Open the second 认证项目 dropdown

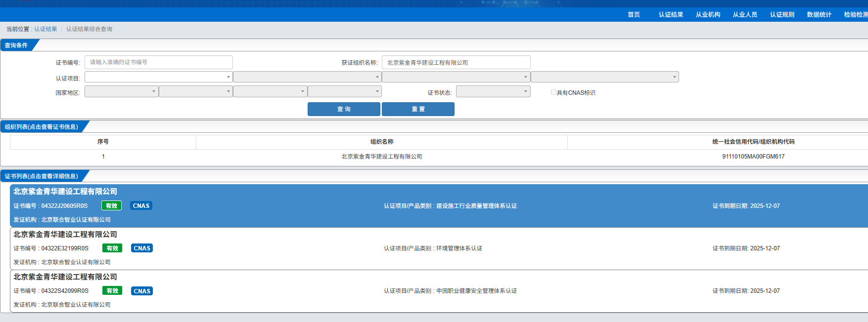pos(307,77)
